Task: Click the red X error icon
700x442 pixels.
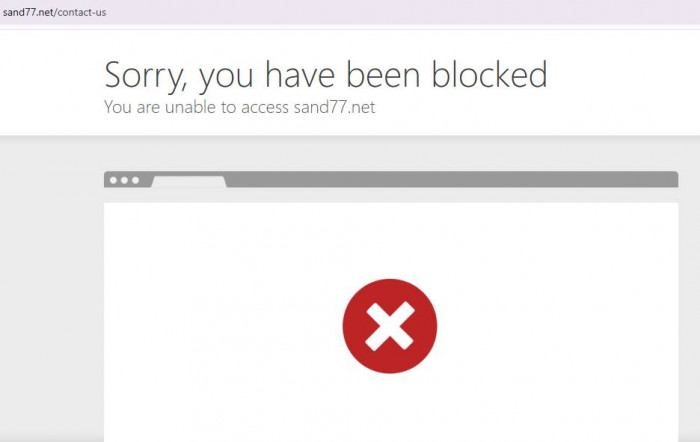Action: [x=390, y=326]
